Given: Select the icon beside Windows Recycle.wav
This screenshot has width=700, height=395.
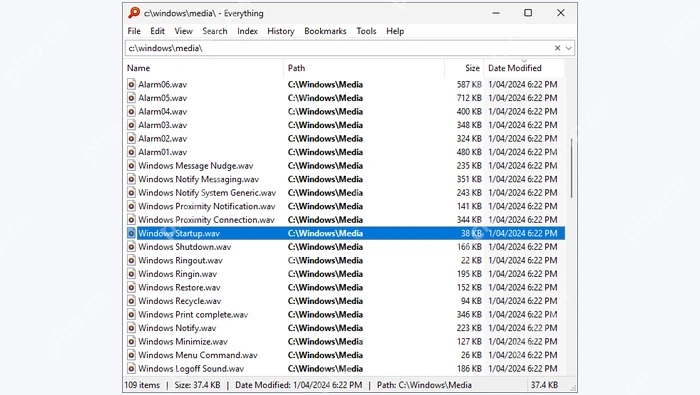Looking at the screenshot, I should click(131, 301).
